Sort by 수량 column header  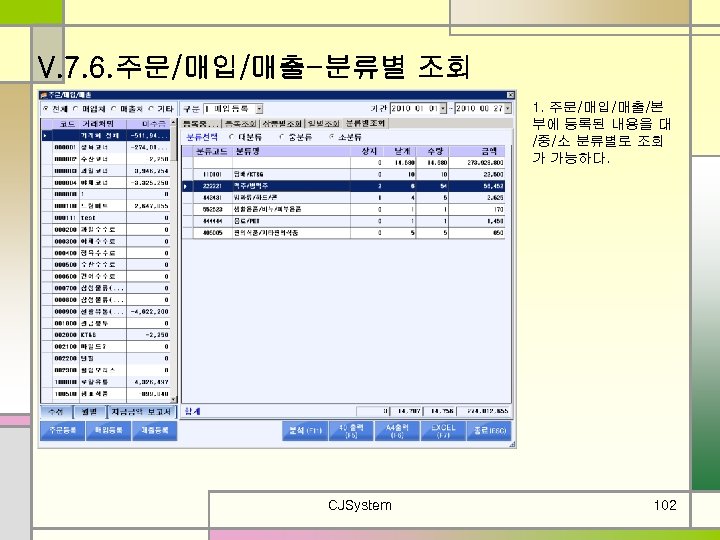pyautogui.click(x=432, y=151)
